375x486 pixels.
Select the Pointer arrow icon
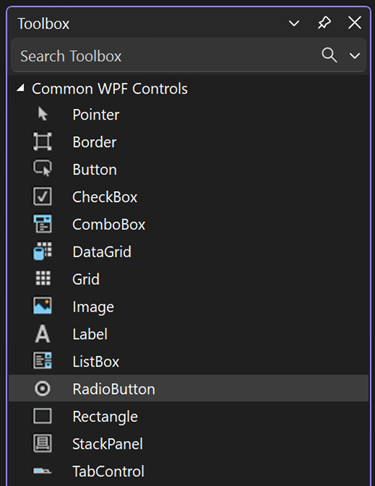click(x=42, y=114)
